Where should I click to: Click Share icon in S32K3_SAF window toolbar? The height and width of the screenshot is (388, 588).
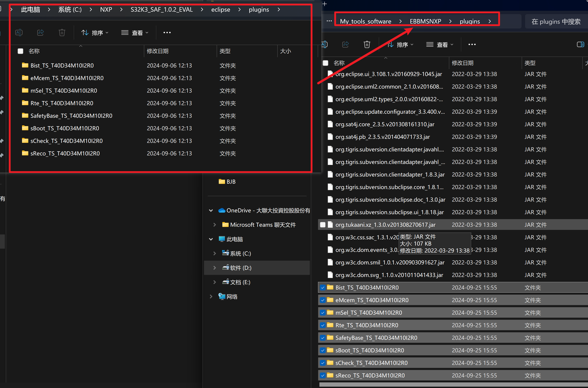pyautogui.click(x=40, y=33)
